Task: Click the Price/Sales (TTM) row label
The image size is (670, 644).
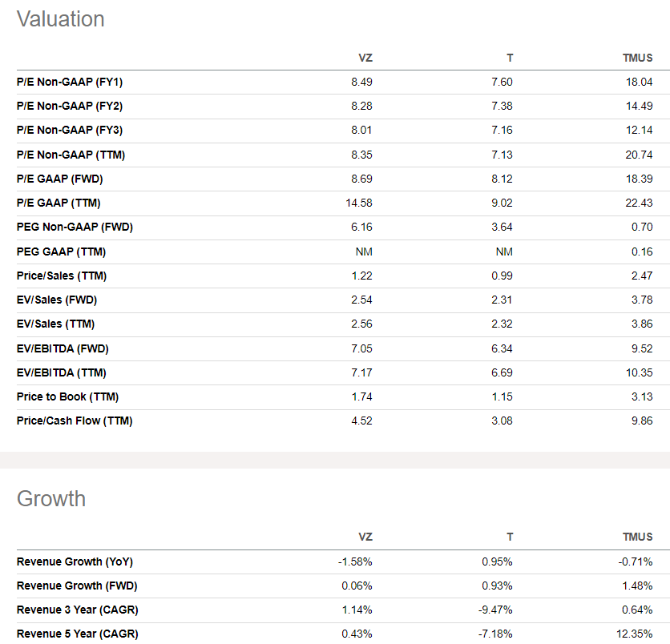Action: point(62,276)
